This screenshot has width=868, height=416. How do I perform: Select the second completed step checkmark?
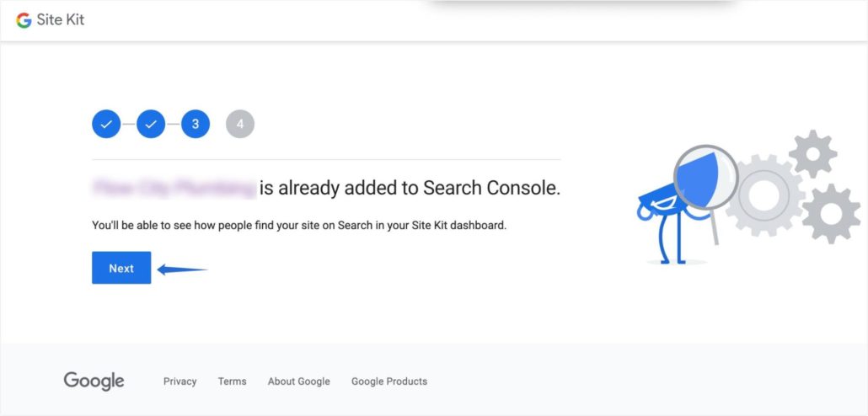point(151,124)
